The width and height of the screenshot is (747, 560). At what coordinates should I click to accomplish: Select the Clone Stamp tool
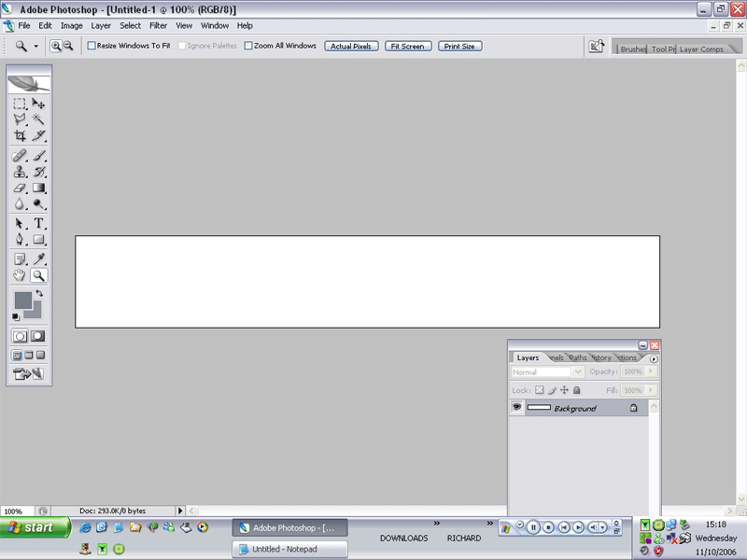[19, 172]
